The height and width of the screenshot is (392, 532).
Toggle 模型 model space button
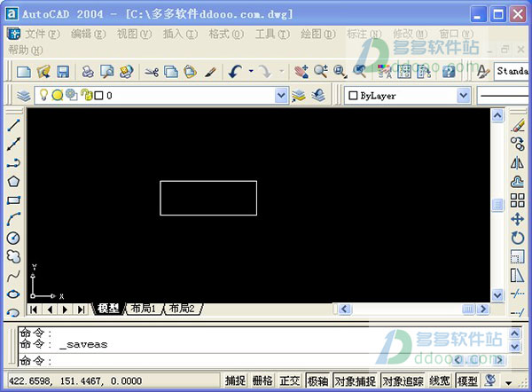click(x=467, y=380)
